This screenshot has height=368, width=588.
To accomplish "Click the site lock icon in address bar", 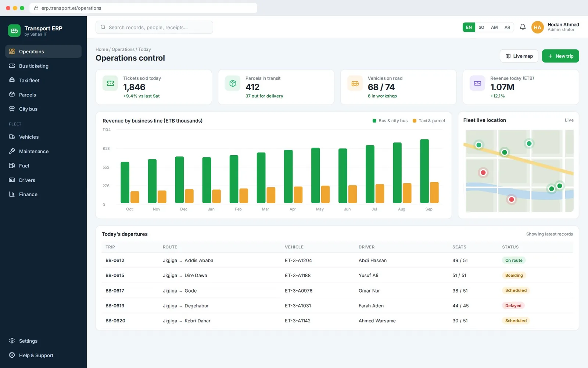I will pyautogui.click(x=36, y=8).
